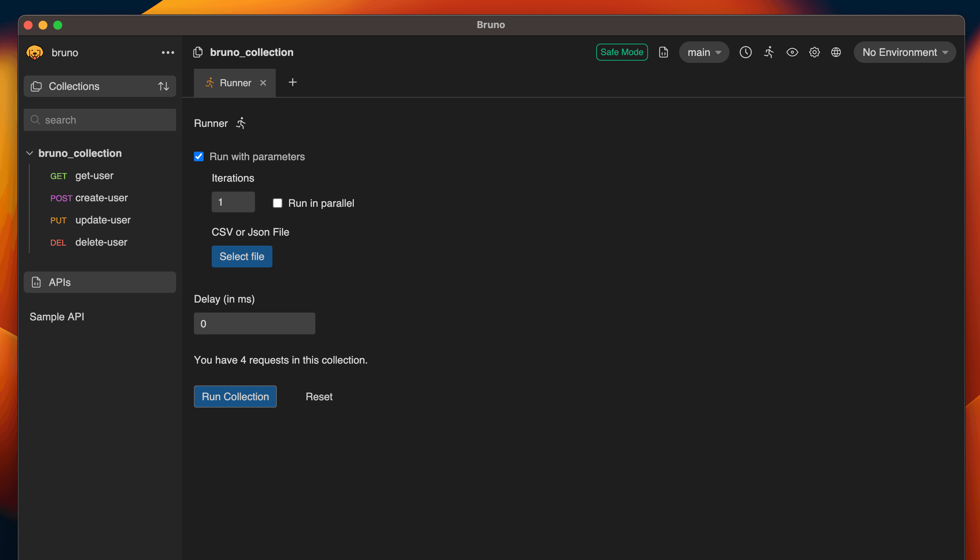Click the Runner heading text

211,123
